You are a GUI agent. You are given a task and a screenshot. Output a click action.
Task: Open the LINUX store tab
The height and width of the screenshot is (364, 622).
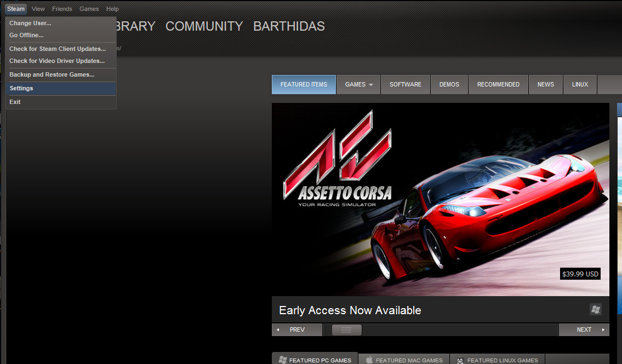pos(580,84)
